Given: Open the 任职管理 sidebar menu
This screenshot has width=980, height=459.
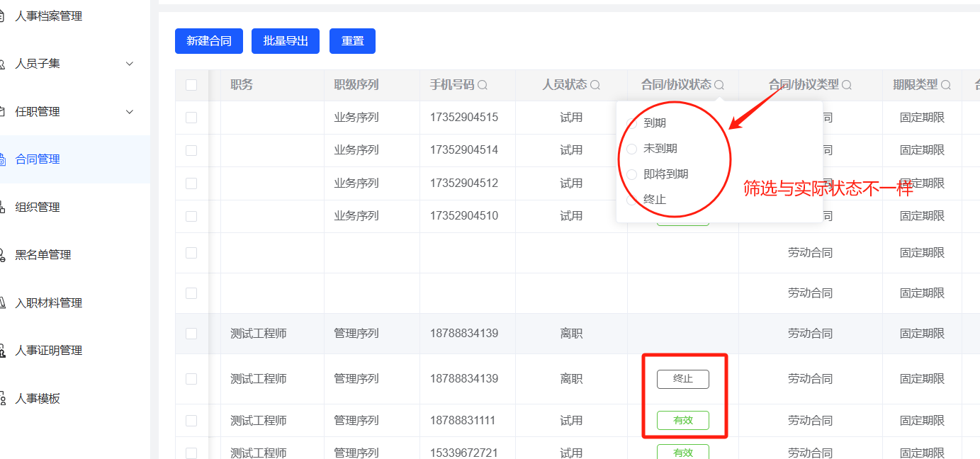Looking at the screenshot, I should (38, 112).
